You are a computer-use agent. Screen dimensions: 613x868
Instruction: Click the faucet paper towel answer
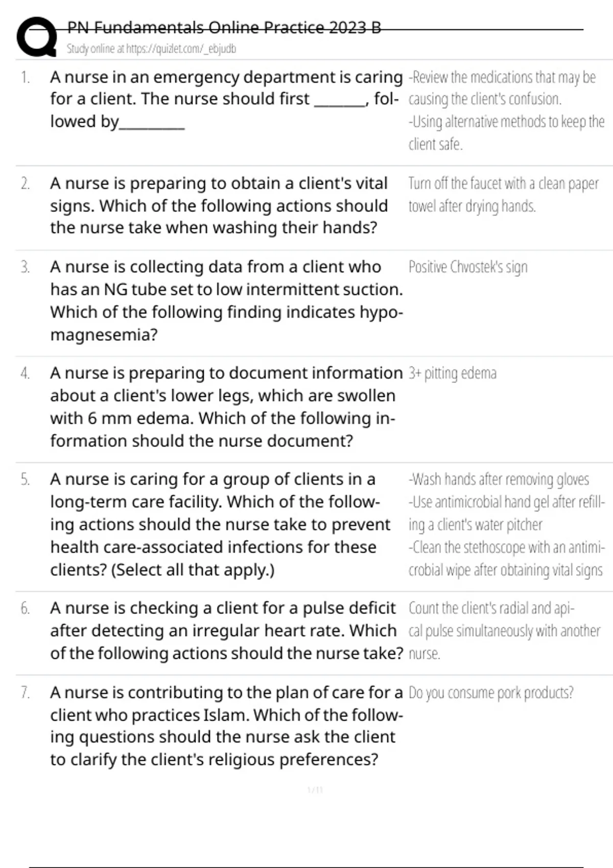[503, 195]
